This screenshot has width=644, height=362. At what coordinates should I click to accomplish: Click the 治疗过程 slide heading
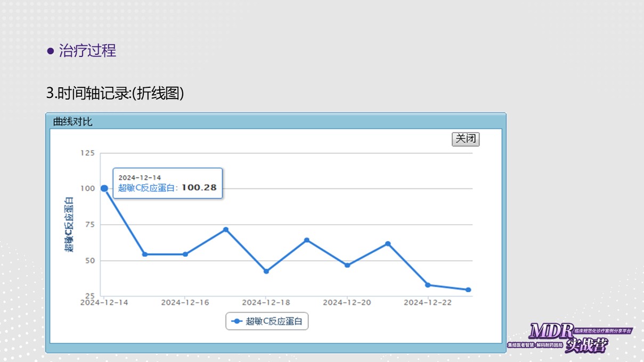(x=87, y=51)
